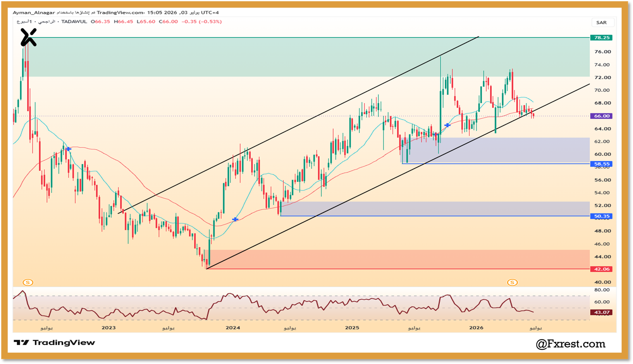Click the 70.00 tick on the price axis
Screen dimensions: 633x364
603,90
